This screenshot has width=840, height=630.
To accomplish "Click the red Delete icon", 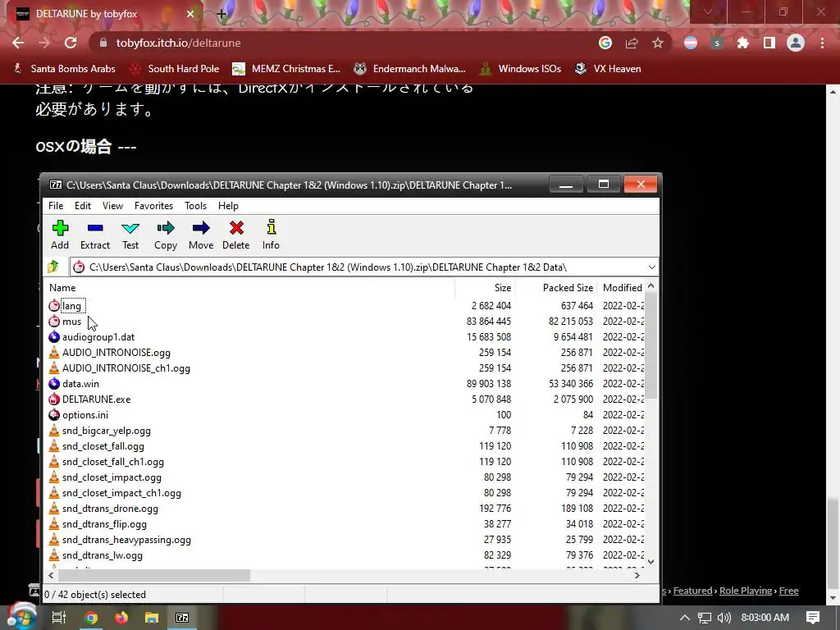I will tap(236, 228).
